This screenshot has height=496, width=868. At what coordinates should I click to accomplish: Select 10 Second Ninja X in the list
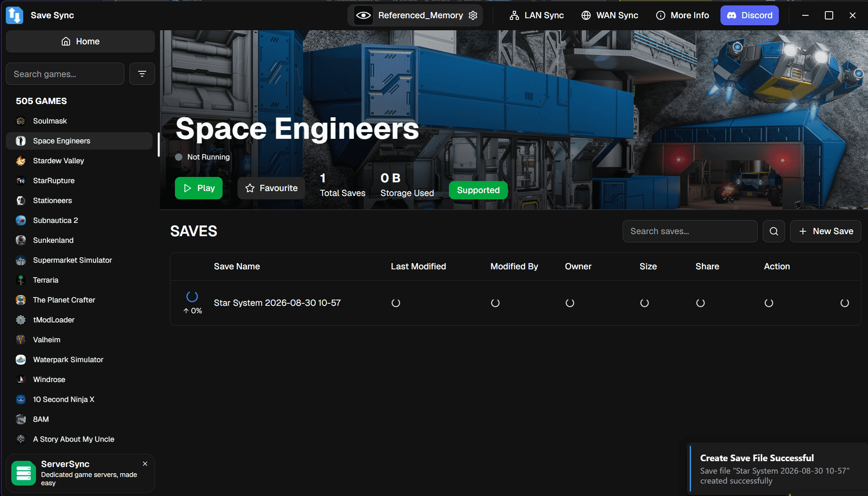79,399
